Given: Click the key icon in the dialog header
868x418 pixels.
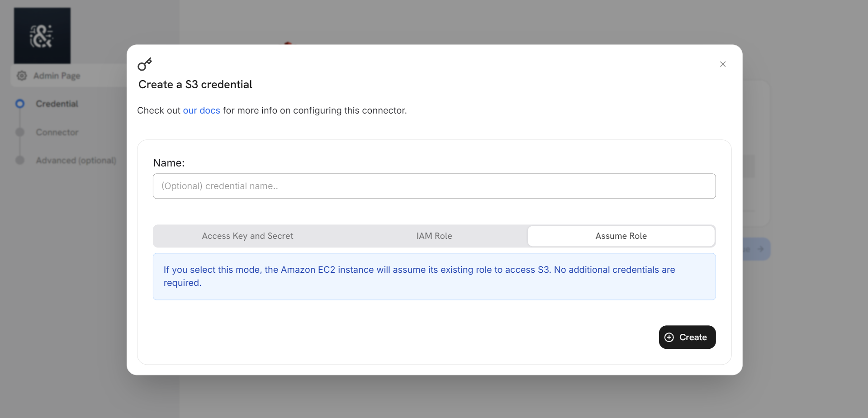Looking at the screenshot, I should click(145, 65).
